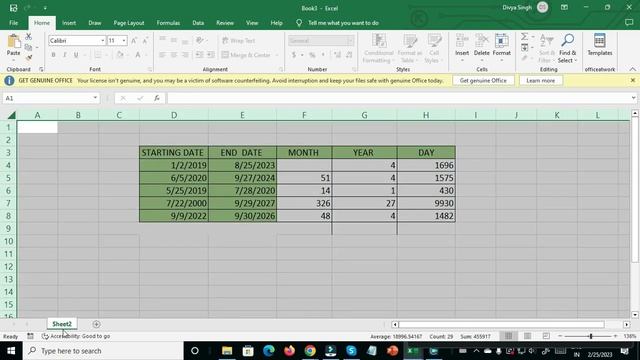The width and height of the screenshot is (640, 360).
Task: Dismiss the Get Genuine Office banner
Action: [x=632, y=80]
